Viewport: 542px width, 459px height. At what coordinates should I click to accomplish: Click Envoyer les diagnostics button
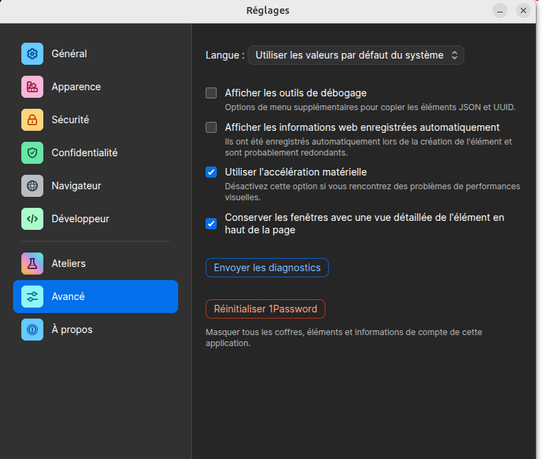(267, 268)
